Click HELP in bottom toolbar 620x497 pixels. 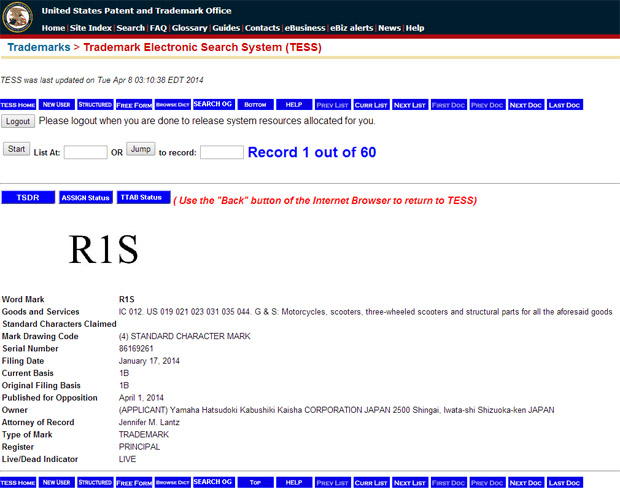click(294, 482)
